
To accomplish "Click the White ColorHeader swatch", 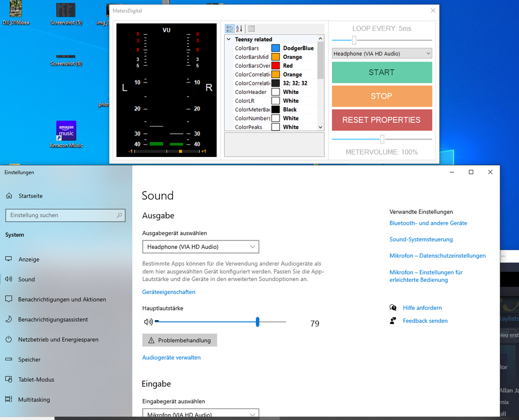I will click(x=275, y=92).
